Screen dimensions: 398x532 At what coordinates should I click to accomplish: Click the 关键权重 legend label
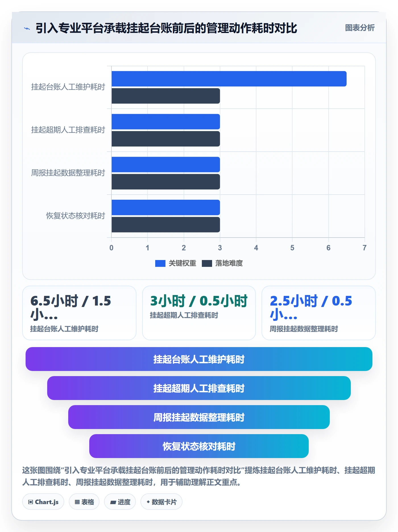pyautogui.click(x=183, y=263)
